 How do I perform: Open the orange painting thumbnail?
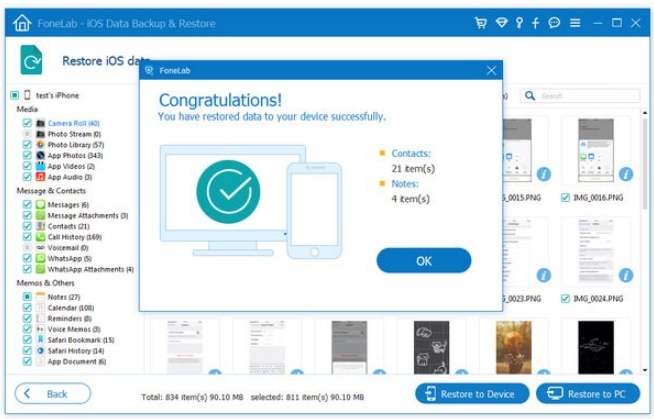pos(513,347)
